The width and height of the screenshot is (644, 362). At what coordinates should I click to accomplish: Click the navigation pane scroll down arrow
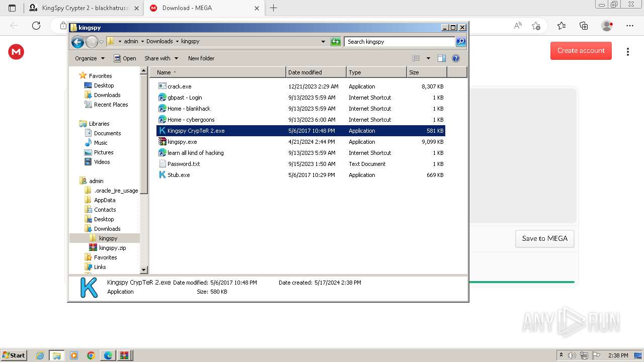(x=144, y=270)
